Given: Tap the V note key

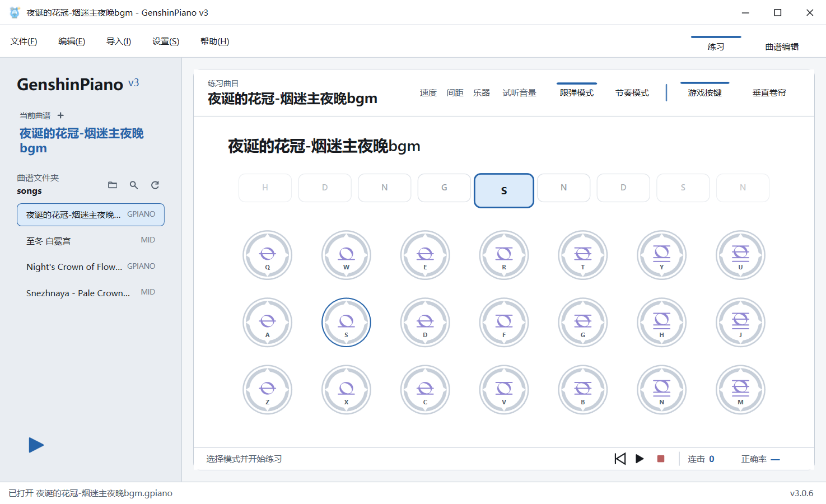Looking at the screenshot, I should click(x=504, y=390).
